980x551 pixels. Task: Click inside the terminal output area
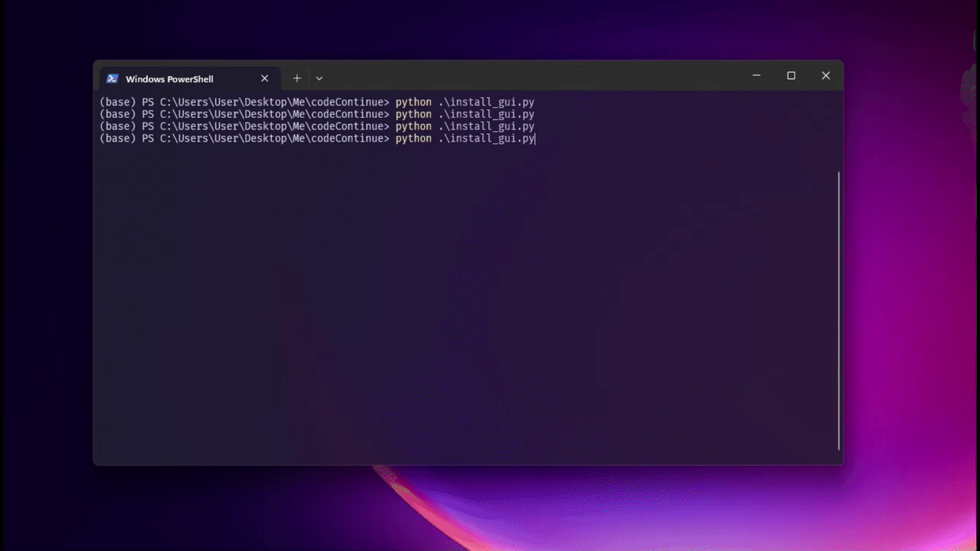459,306
